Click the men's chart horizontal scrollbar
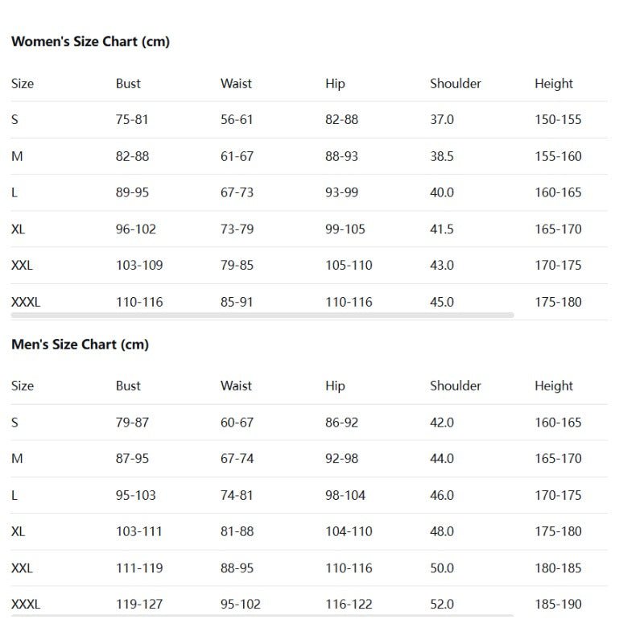Viewport: 644px width, 644px height. [262, 617]
